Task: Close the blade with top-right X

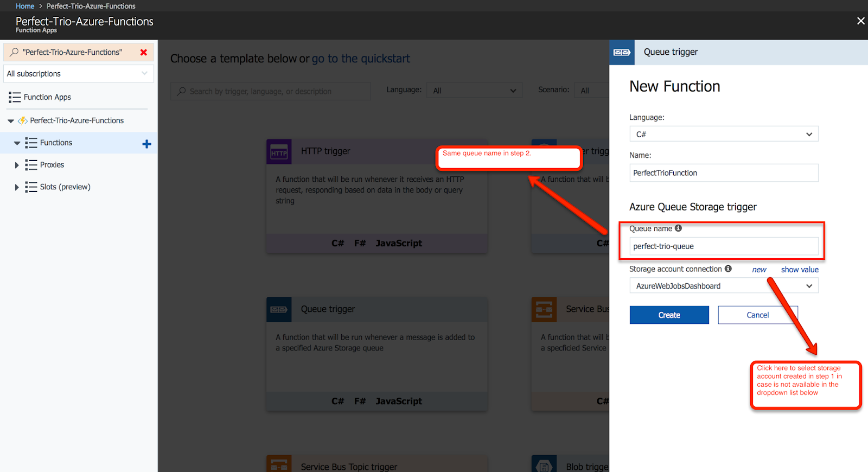Action: pyautogui.click(x=860, y=21)
